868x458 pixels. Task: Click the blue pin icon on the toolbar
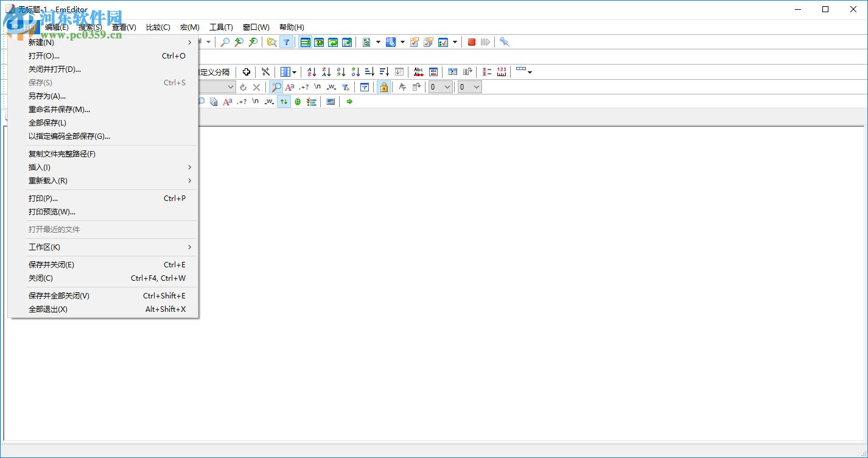tap(504, 42)
